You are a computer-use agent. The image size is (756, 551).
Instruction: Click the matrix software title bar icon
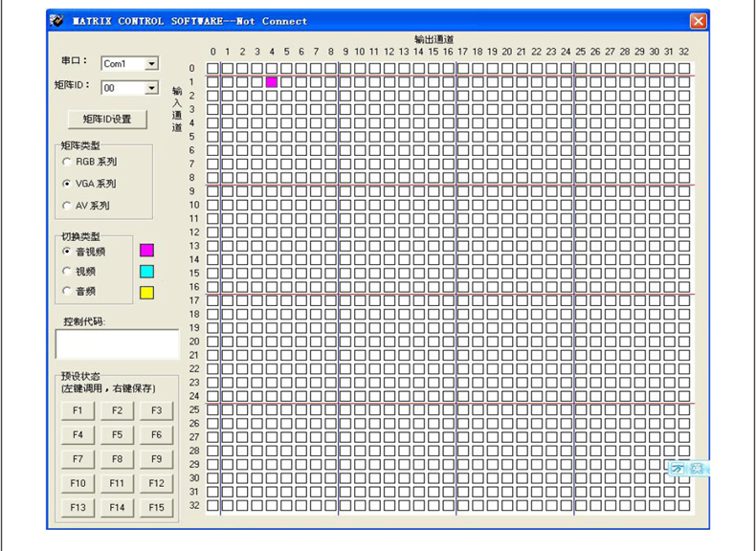[x=56, y=21]
